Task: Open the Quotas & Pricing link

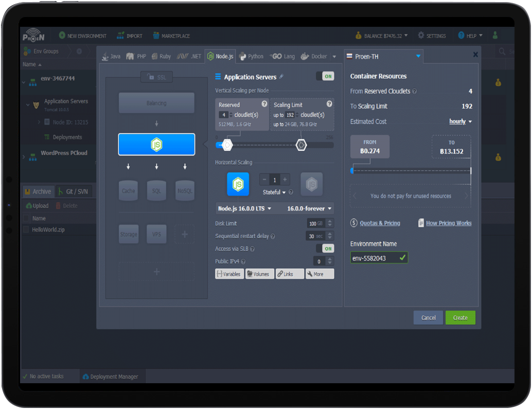Action: click(380, 223)
